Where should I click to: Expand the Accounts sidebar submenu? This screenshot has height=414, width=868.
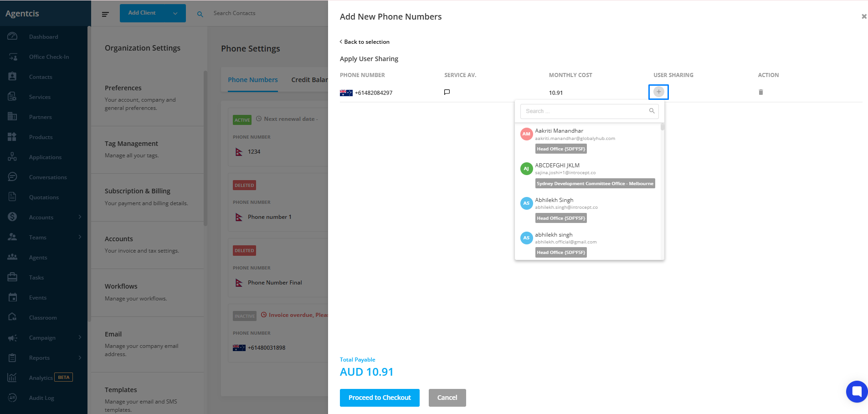(x=80, y=217)
